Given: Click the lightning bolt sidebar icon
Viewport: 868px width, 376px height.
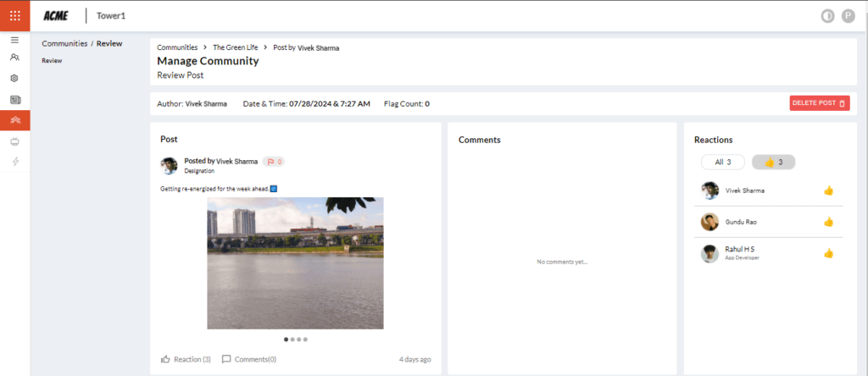Looking at the screenshot, I should [x=14, y=161].
